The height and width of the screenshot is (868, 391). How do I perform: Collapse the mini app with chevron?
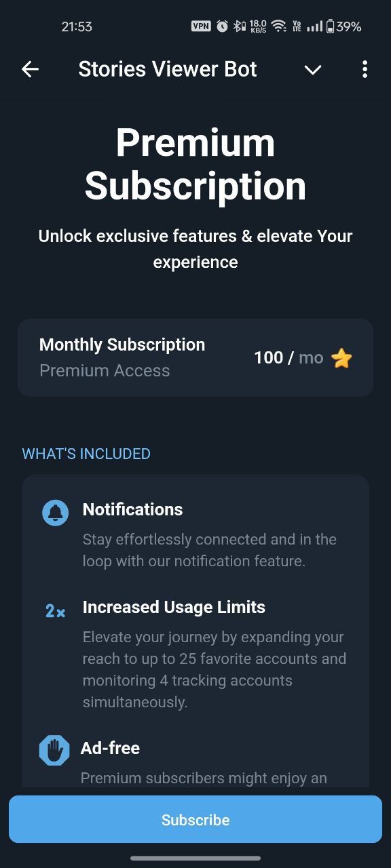tap(312, 70)
